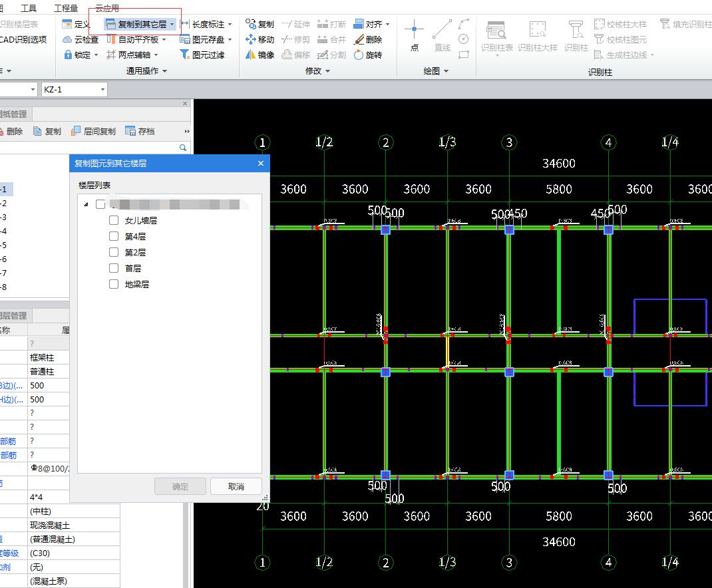The width and height of the screenshot is (712, 588).
Task: Click 复制 in drawing management panel
Action: click(x=48, y=131)
